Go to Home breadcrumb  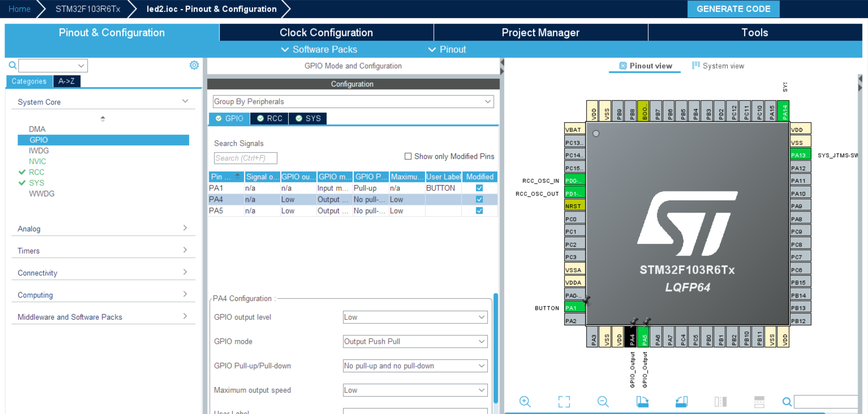19,9
